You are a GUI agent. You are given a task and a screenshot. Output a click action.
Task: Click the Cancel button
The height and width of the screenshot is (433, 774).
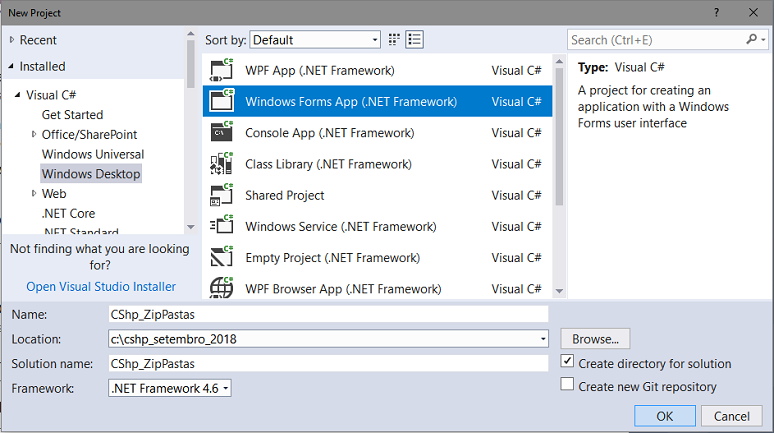(732, 416)
